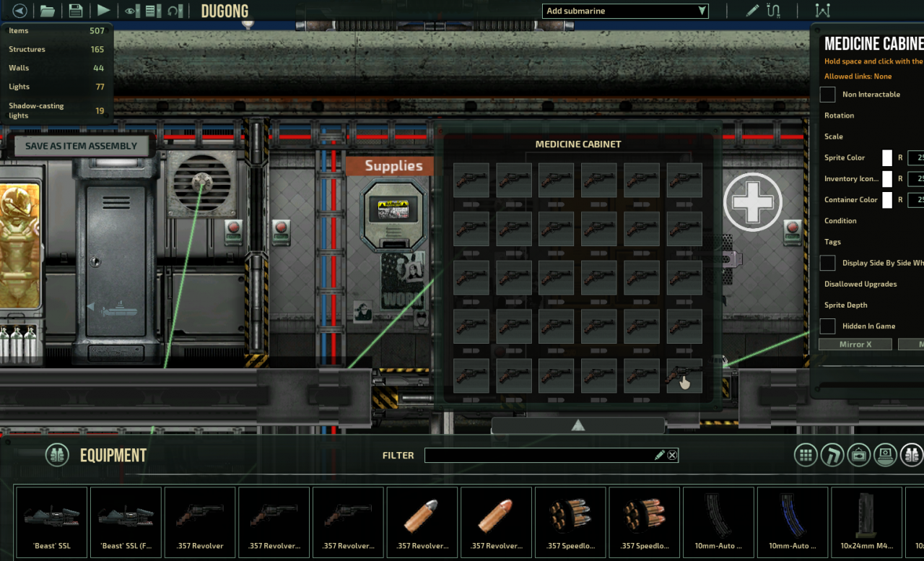Open the machines laptop category icon

pyautogui.click(x=886, y=455)
